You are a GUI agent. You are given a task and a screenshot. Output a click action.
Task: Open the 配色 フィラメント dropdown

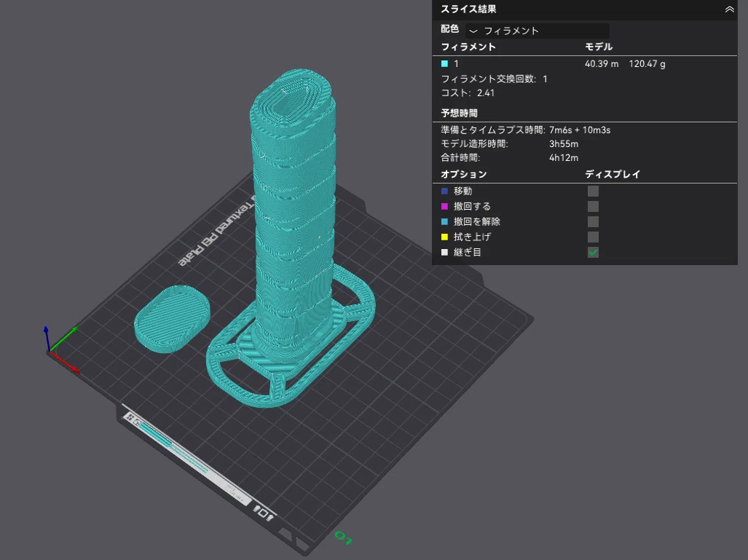(538, 31)
